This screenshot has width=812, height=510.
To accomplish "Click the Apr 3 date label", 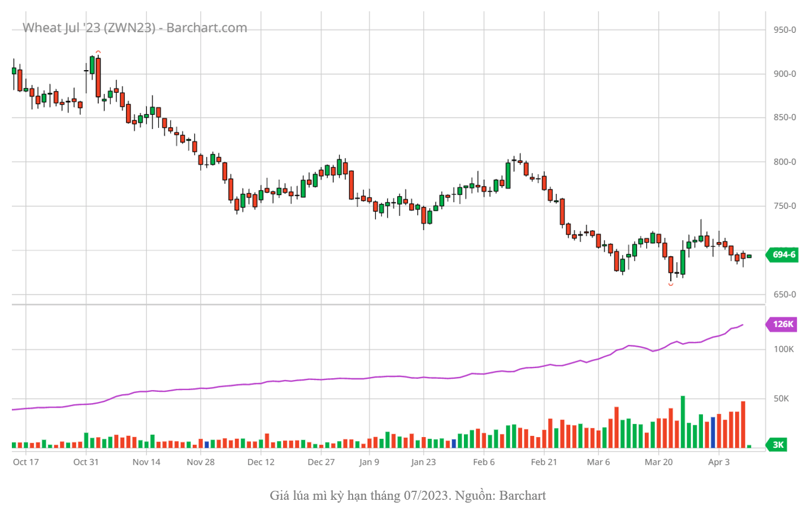I will pyautogui.click(x=719, y=462).
